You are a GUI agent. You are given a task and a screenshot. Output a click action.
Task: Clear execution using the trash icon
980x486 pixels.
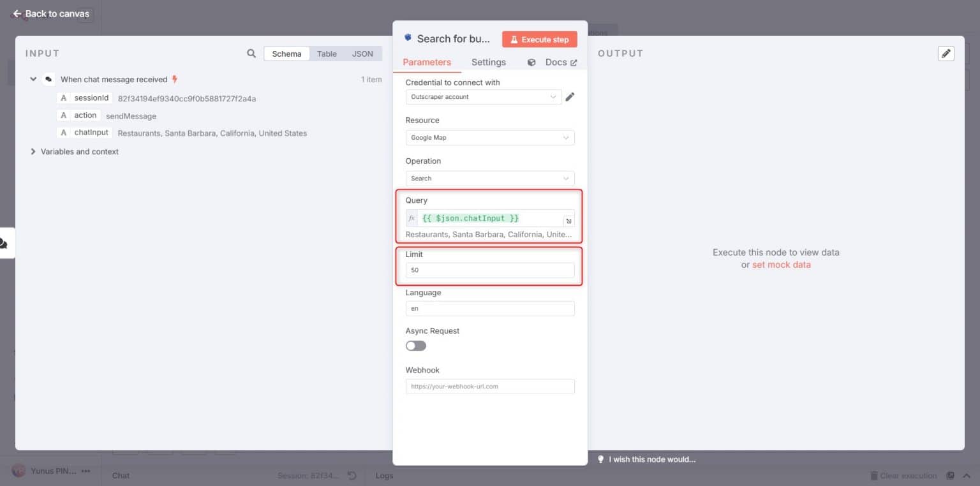click(x=873, y=475)
